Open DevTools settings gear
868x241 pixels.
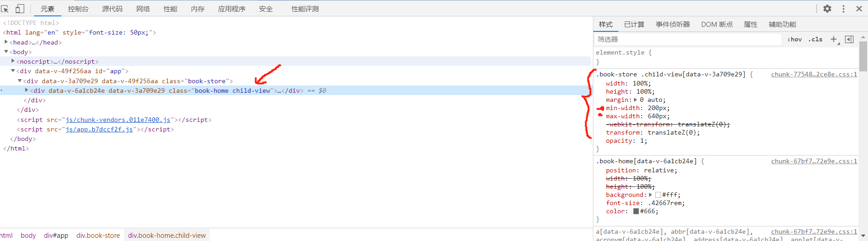pyautogui.click(x=828, y=9)
